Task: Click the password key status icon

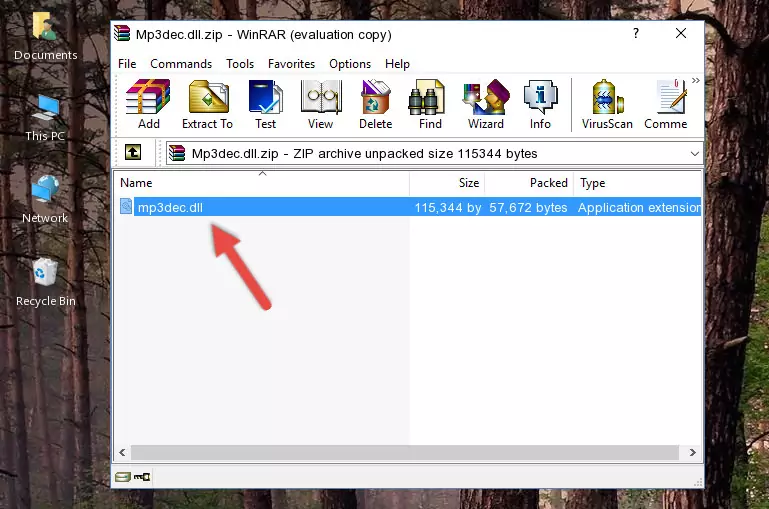Action: pyautogui.click(x=142, y=476)
